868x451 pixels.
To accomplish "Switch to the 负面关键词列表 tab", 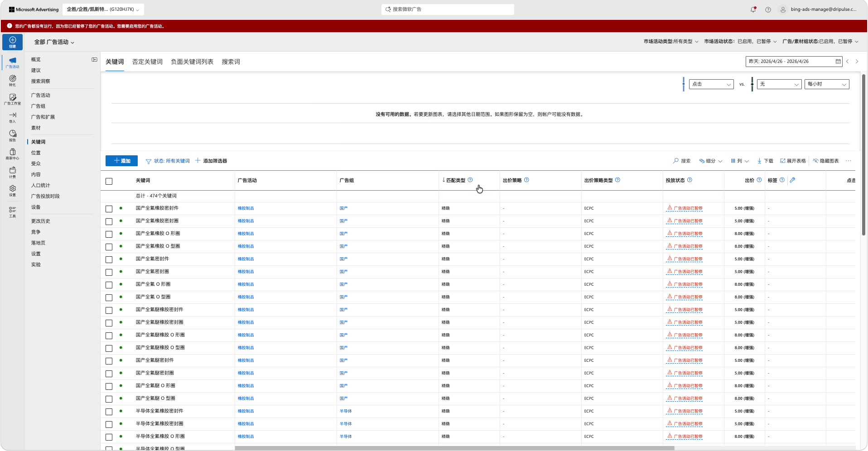I will (x=192, y=62).
